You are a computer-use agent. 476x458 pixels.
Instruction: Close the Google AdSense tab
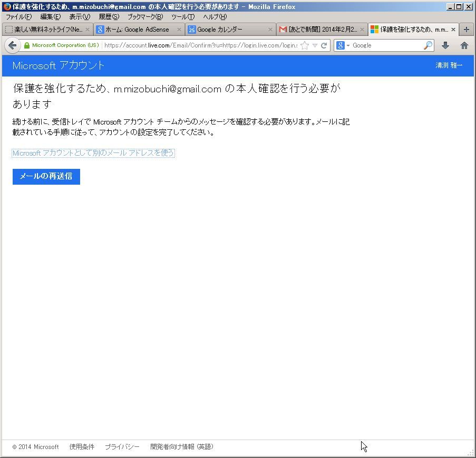[x=179, y=30]
